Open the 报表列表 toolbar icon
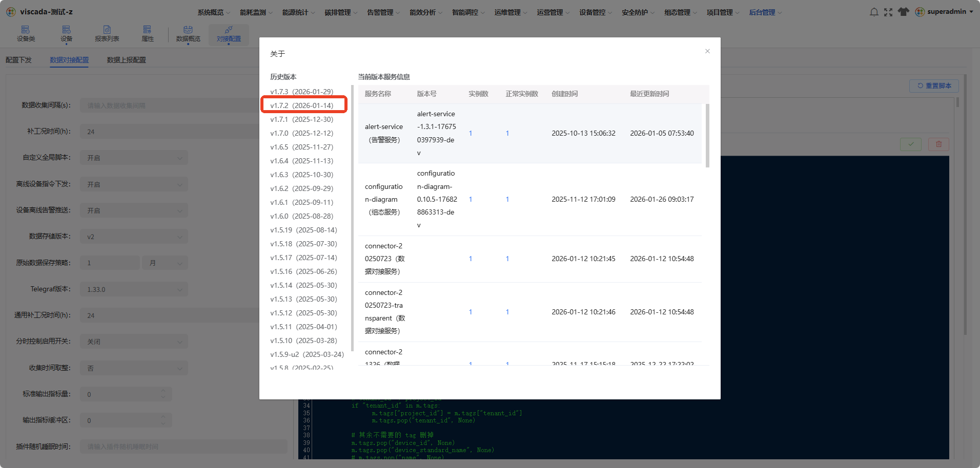980x468 pixels. click(107, 34)
